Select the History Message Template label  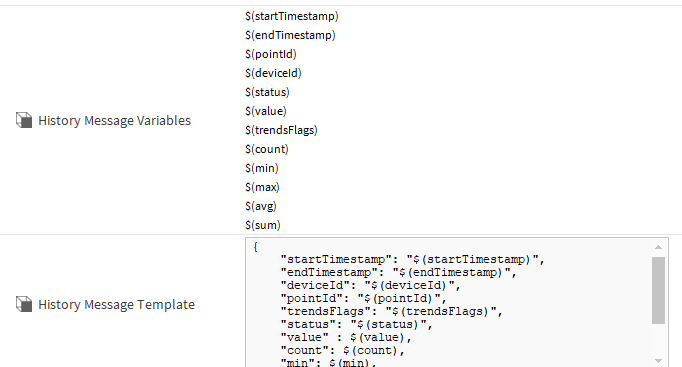click(117, 304)
